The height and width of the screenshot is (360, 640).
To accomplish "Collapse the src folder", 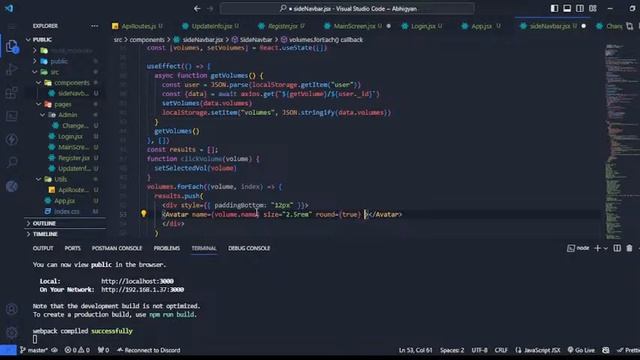I will click(x=54, y=72).
